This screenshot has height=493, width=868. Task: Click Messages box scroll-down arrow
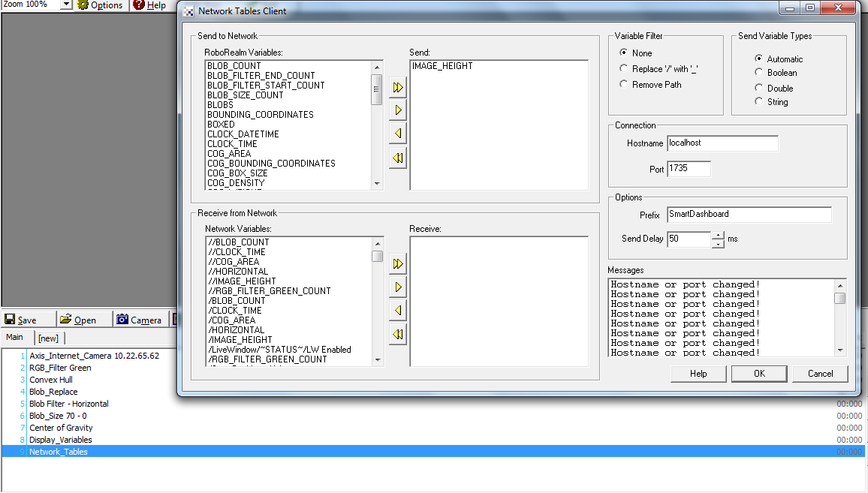839,350
